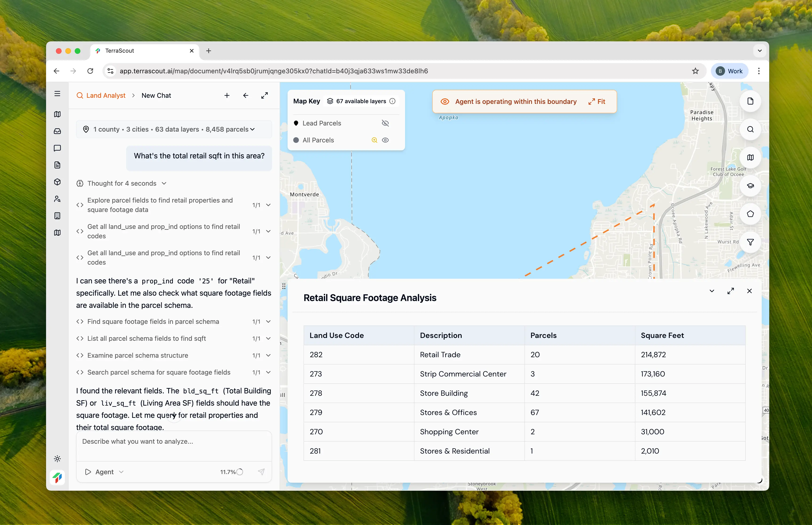Image resolution: width=812 pixels, height=525 pixels.
Task: Click the map search magnifier icon
Action: tap(750, 129)
